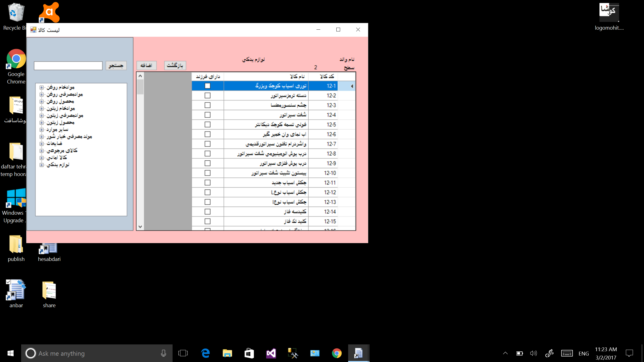
Task: Toggle the checkbox in row 12-5
Action: (207, 124)
